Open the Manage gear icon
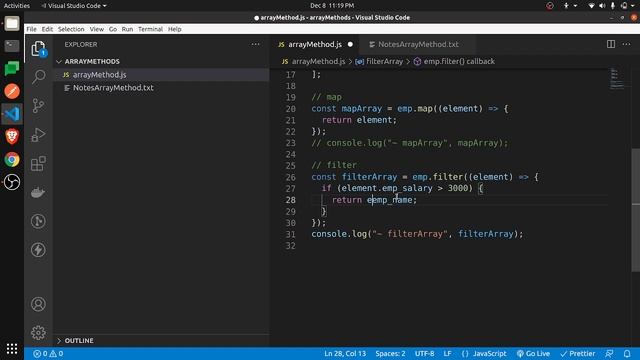Image resolution: width=640 pixels, height=360 pixels. [38, 333]
